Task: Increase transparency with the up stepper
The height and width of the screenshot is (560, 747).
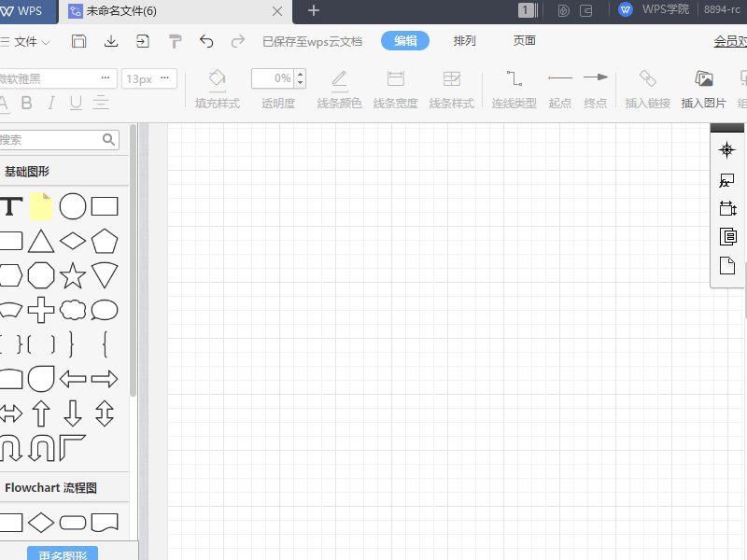Action: click(x=300, y=74)
